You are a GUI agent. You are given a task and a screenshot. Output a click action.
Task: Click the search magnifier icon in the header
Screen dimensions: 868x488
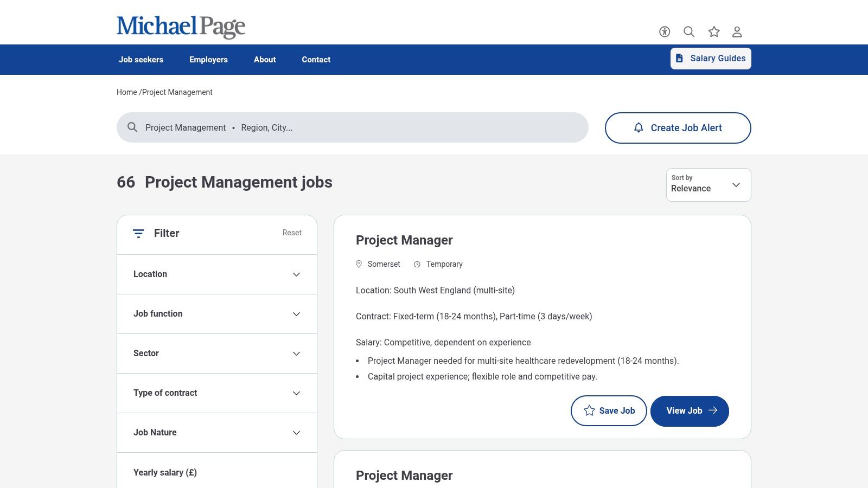coord(689,32)
